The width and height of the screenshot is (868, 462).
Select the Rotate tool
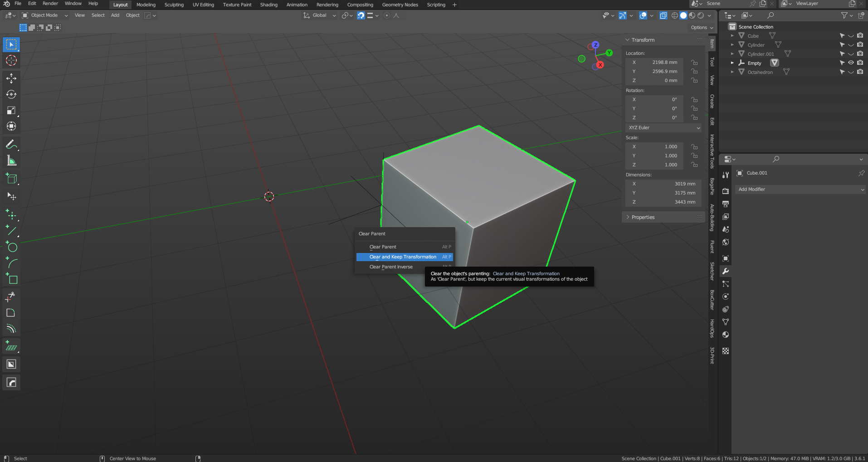11,94
